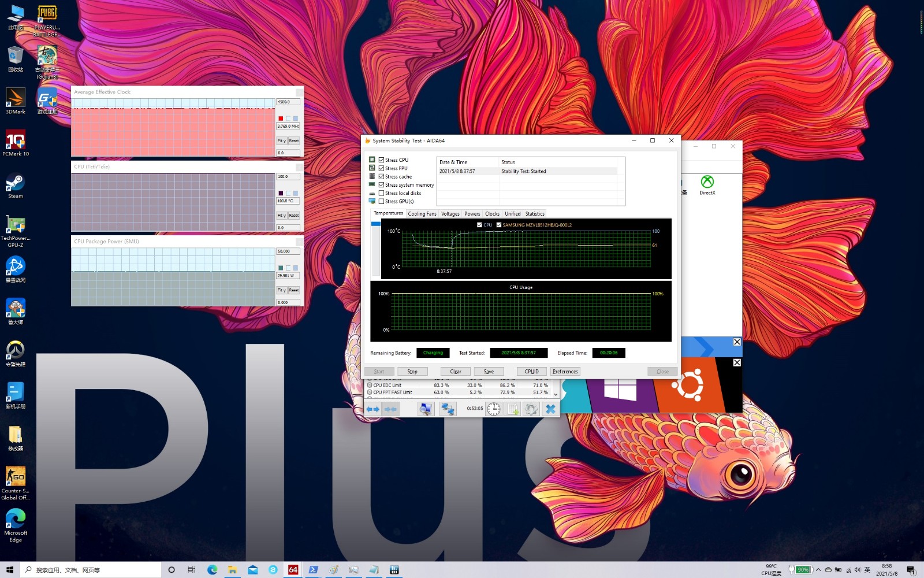The image size is (924, 578).
Task: Click HWiNFO logging sheet plus icon
Action: tap(513, 409)
